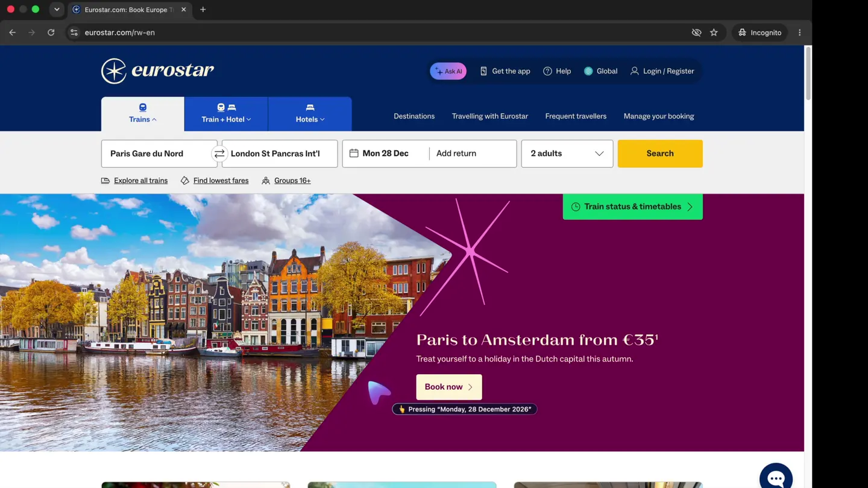
Task: Select the Global region globe icon
Action: click(x=588, y=71)
